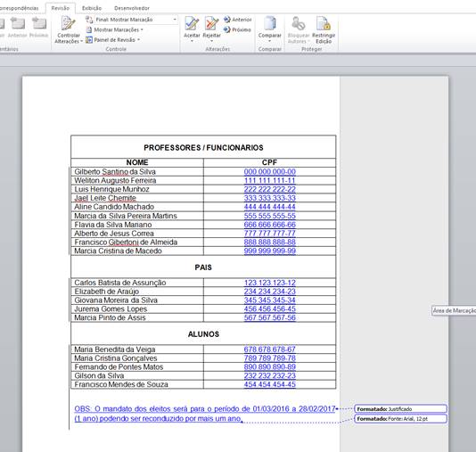The width and height of the screenshot is (476, 452).
Task: Click the name Carlos Batista de Assunção
Action: [120, 283]
